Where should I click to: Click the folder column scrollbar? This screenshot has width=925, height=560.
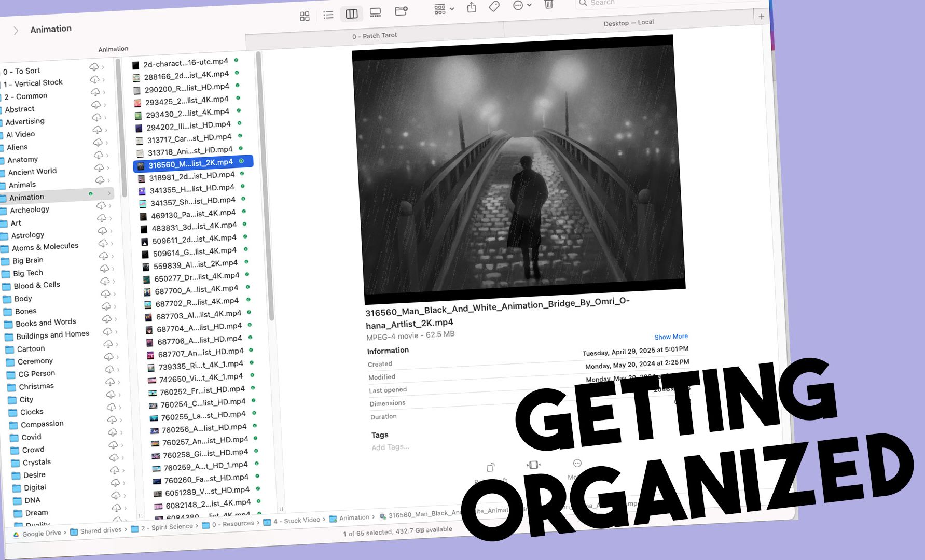[121, 128]
